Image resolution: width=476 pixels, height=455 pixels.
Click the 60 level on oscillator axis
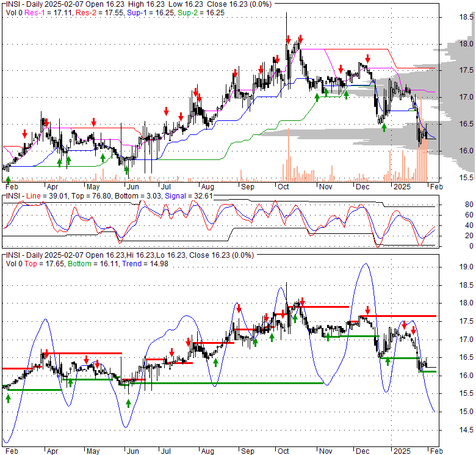click(469, 215)
